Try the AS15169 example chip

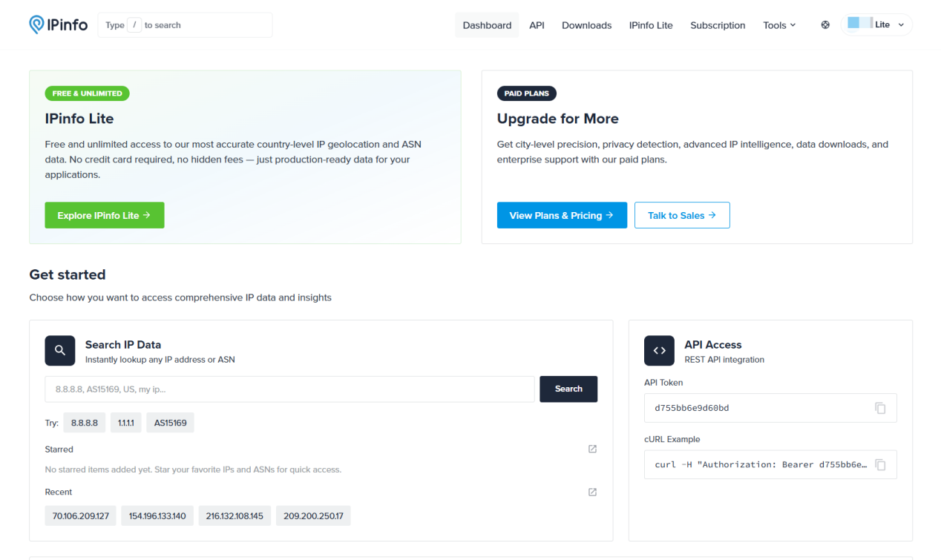point(170,423)
